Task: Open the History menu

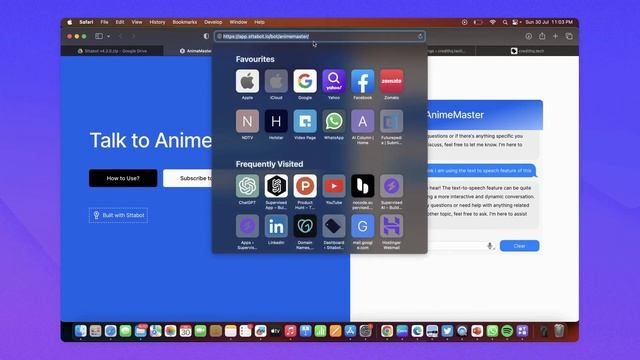Action: [x=157, y=22]
